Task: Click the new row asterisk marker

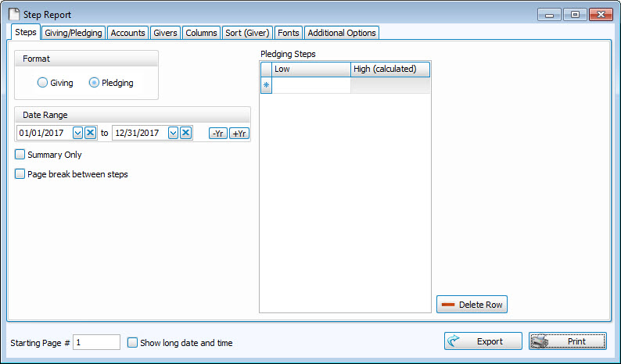Action: pos(266,85)
